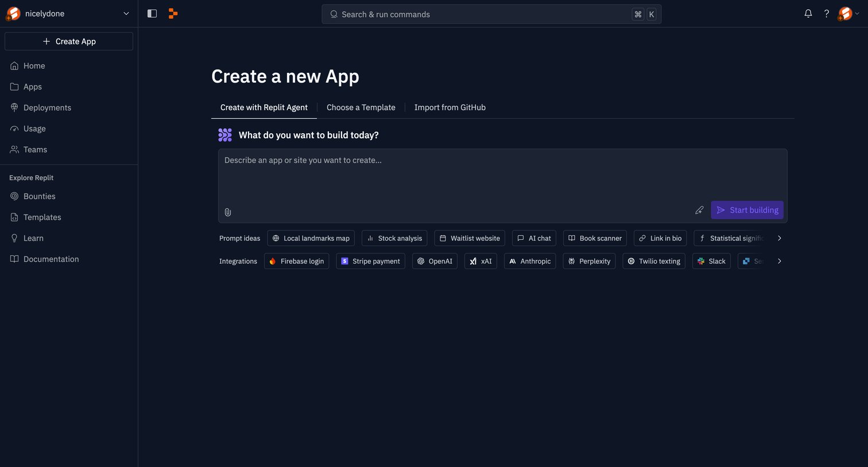Select OpenAI integration chip

(x=435, y=261)
